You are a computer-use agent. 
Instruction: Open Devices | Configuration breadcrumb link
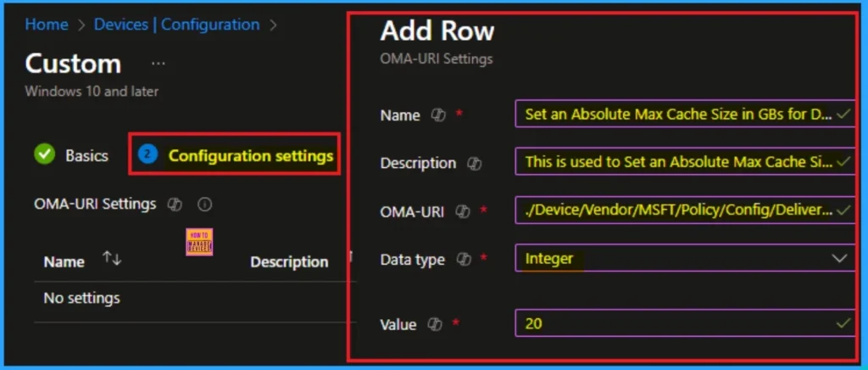(x=178, y=25)
